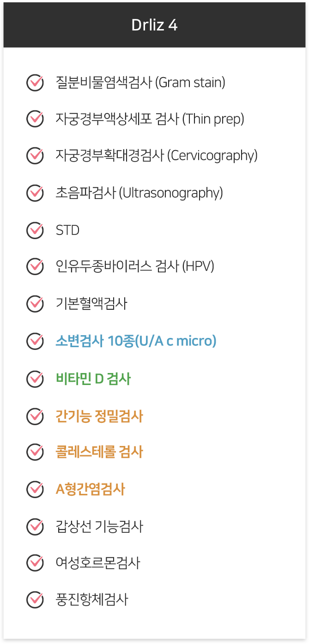Click the 여성호르몬검사 entry
309x644 pixels.
[x=98, y=563]
